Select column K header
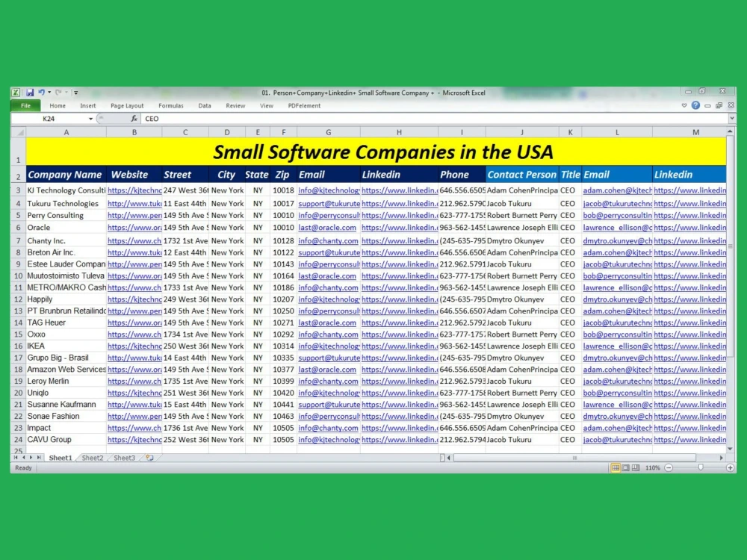Screen dimensions: 747x560 570,132
